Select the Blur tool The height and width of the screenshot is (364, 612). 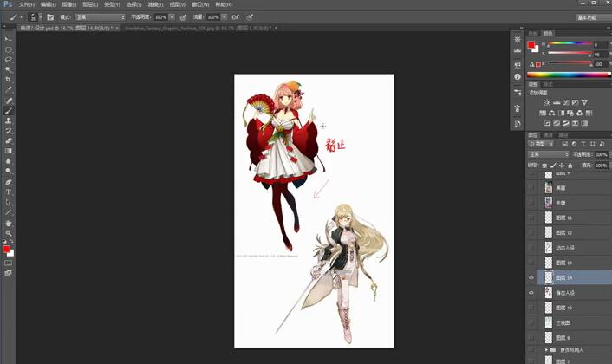tap(8, 161)
